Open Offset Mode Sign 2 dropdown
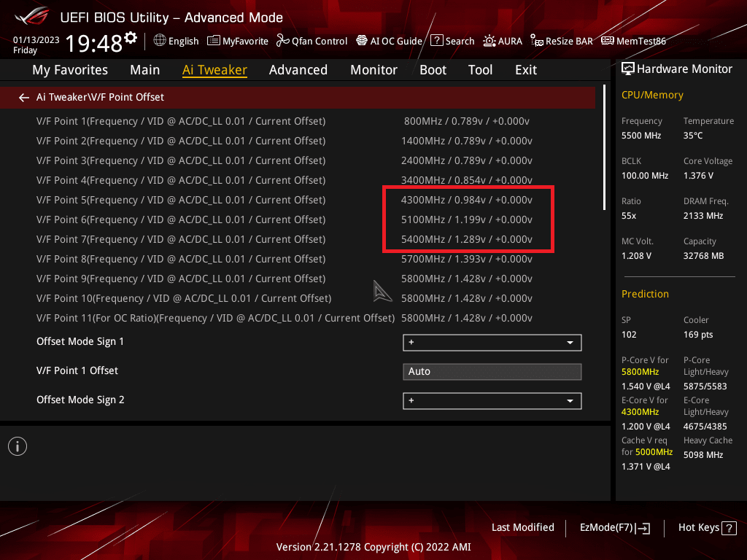 [x=492, y=401]
